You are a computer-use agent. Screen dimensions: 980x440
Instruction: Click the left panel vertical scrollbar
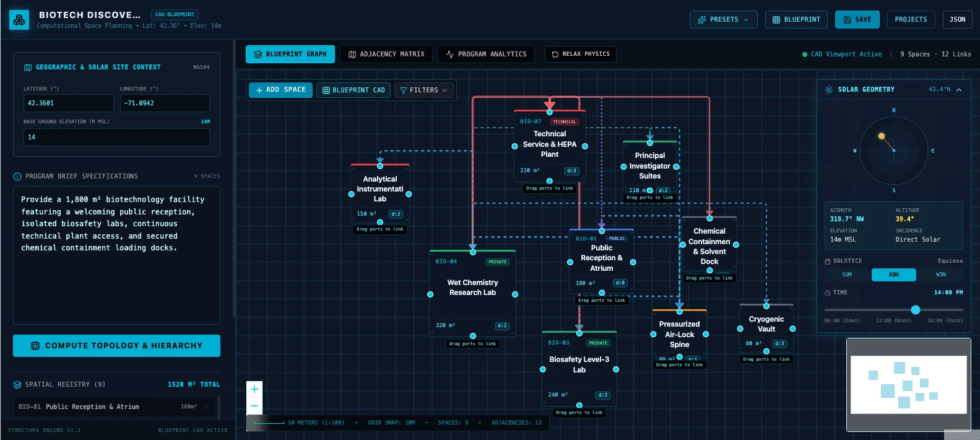(234, 180)
